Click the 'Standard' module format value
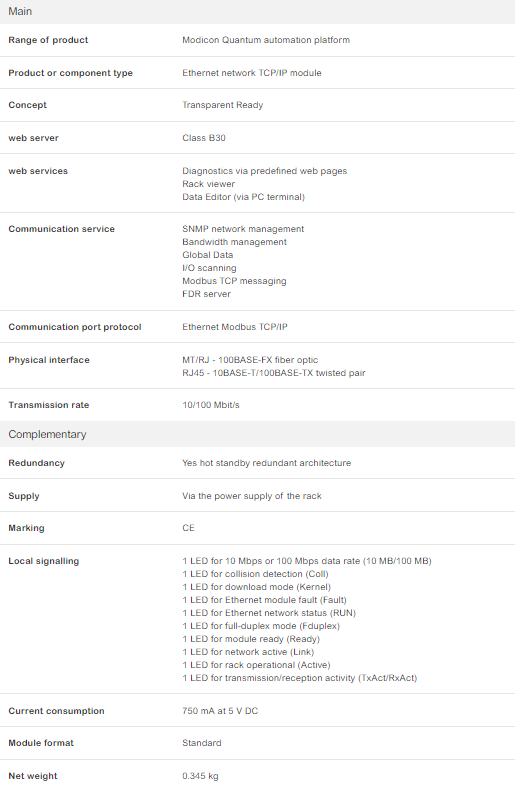Viewport: 515px width, 789px height. tap(202, 743)
